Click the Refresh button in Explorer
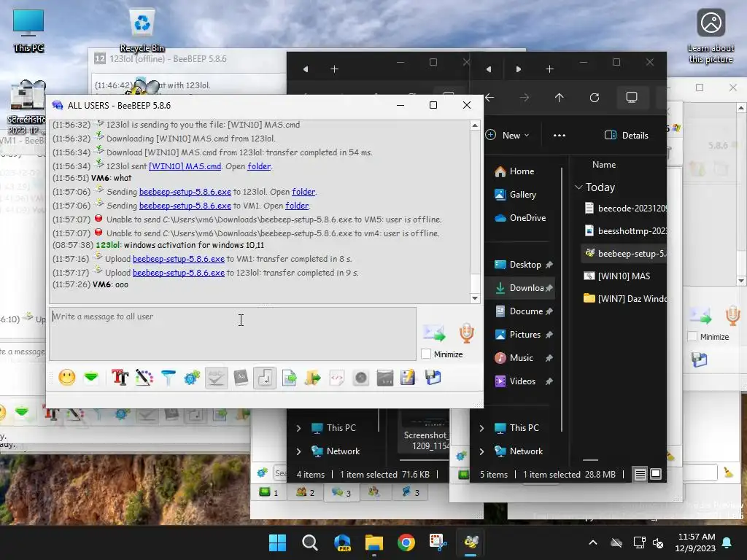Image resolution: width=747 pixels, height=560 pixels. pos(595,98)
